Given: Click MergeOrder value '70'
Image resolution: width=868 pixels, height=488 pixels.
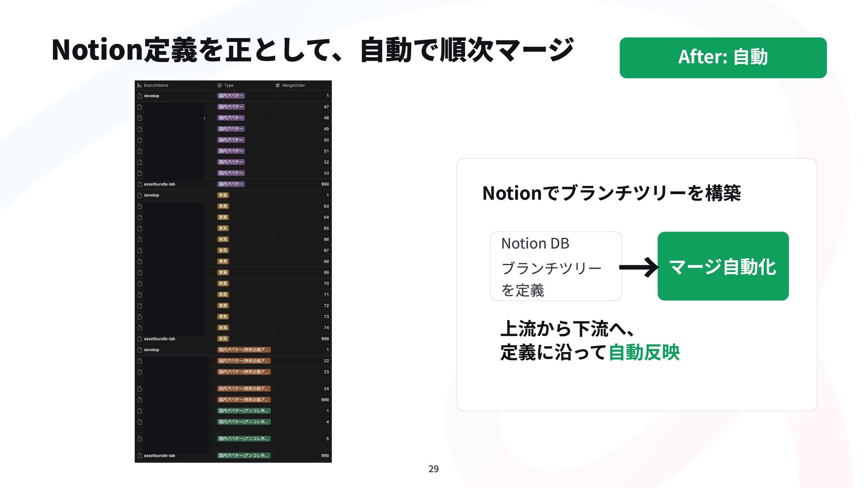Looking at the screenshot, I should (x=326, y=284).
